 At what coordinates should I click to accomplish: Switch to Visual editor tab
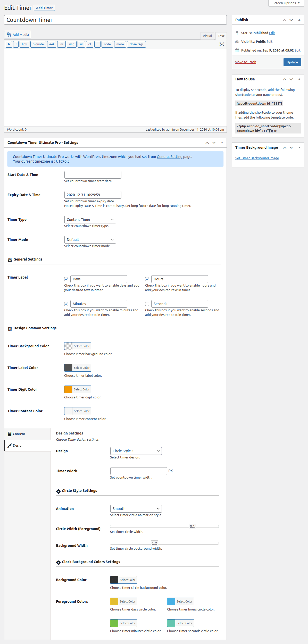tap(207, 36)
